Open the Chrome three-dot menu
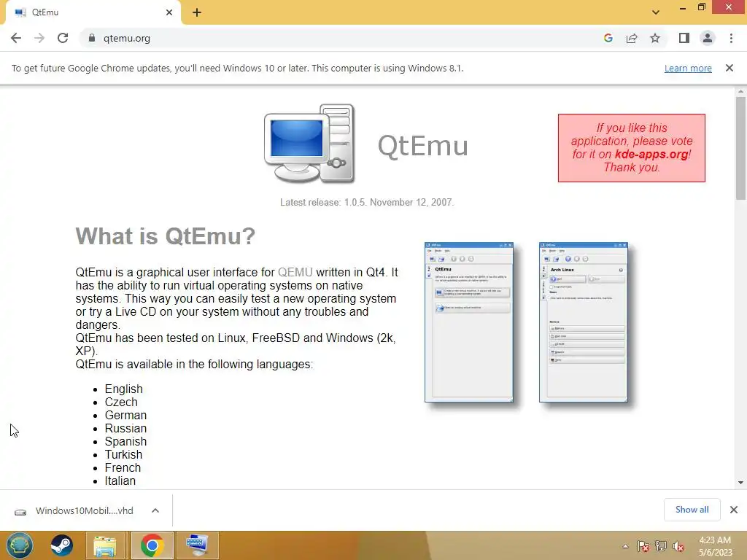This screenshot has width=747, height=560. (x=731, y=38)
